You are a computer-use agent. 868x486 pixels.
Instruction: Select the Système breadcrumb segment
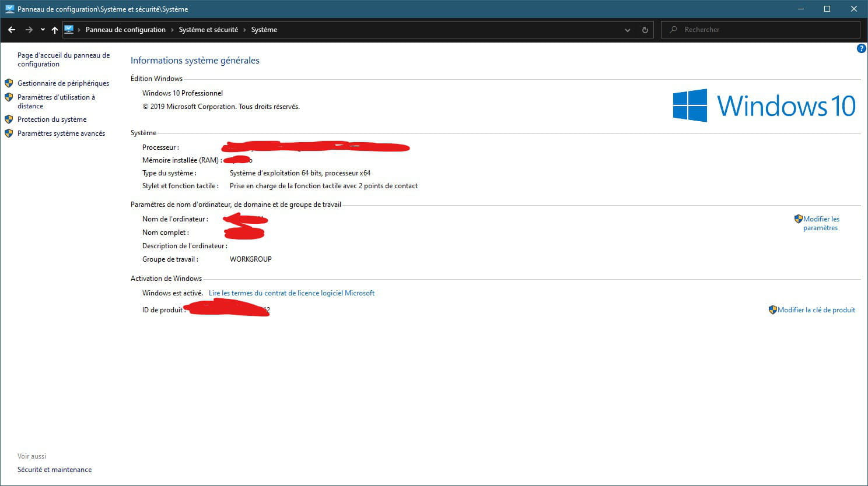coord(264,30)
